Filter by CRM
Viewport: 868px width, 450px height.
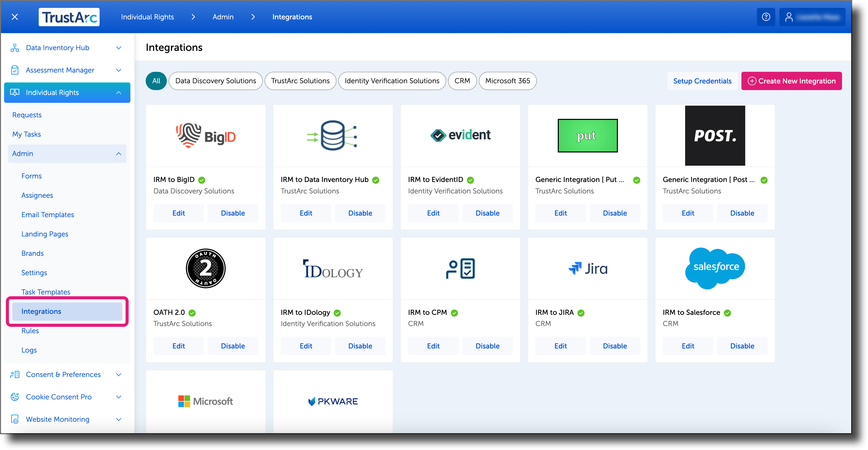(462, 81)
